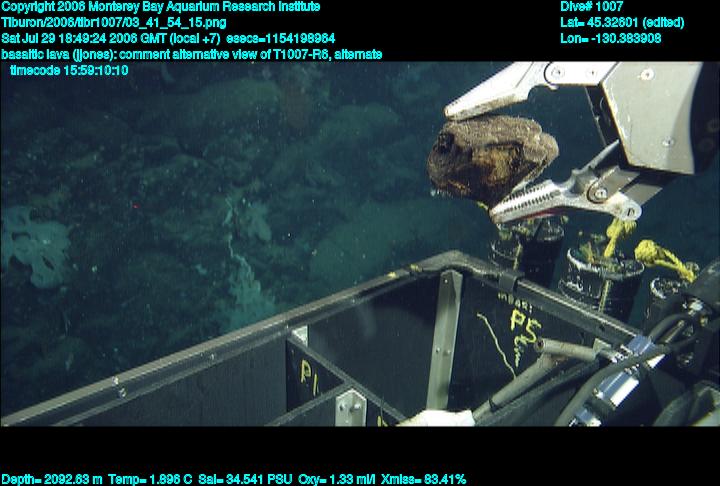Click the yellow P1 label on the box partition
The image size is (720, 486).
(305, 373)
